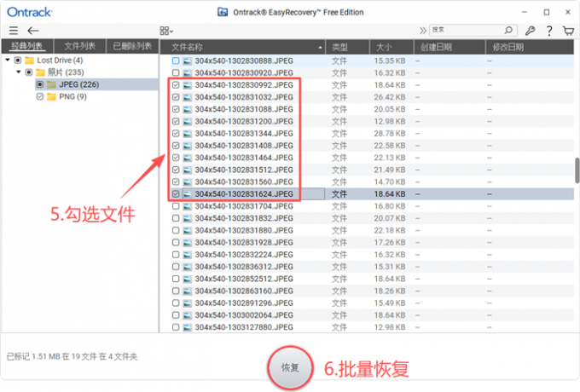Click image icon of 304x540-1302831408.JPEG
This screenshot has width=580, height=392.
coord(188,146)
